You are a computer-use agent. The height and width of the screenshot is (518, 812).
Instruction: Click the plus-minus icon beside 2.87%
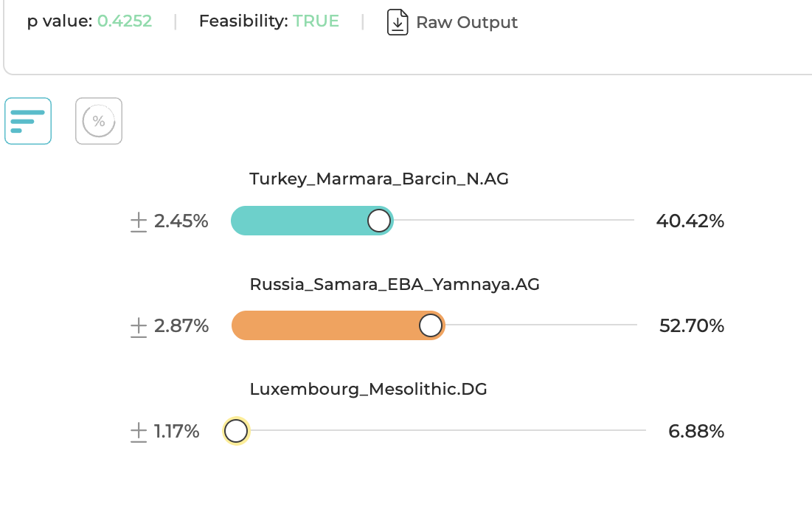[139, 326]
